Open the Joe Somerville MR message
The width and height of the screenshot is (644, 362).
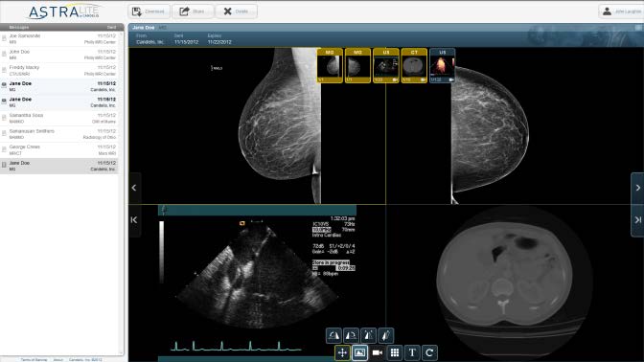pos(59,39)
